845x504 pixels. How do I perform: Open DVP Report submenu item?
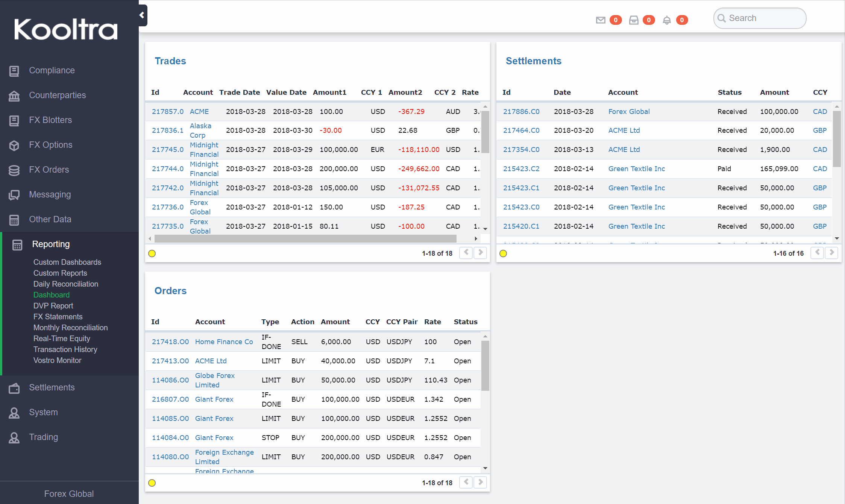[x=53, y=306]
